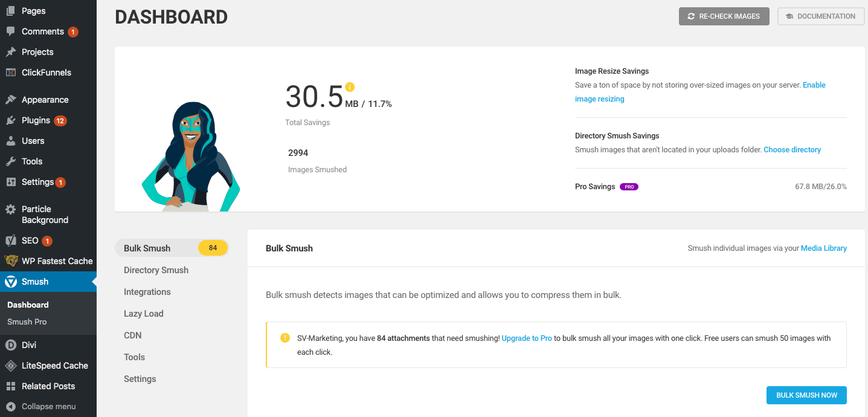
Task: Click the 2994 Images Smushed count
Action: [x=298, y=153]
